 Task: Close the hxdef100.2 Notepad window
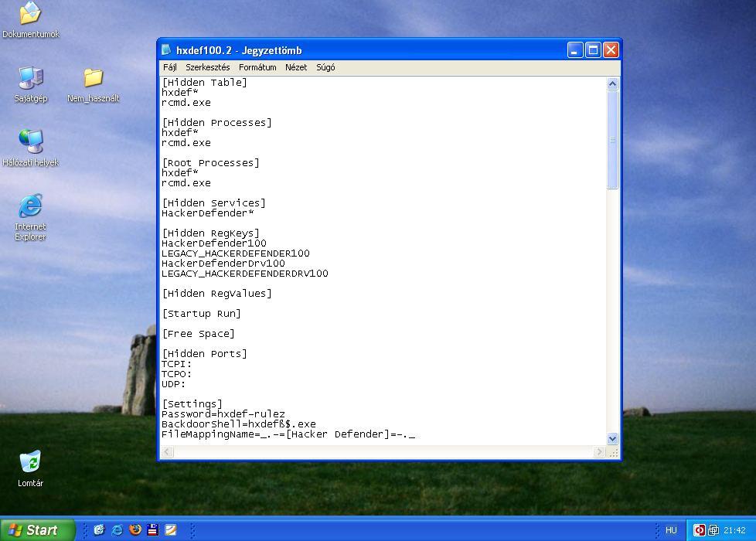pyautogui.click(x=611, y=50)
